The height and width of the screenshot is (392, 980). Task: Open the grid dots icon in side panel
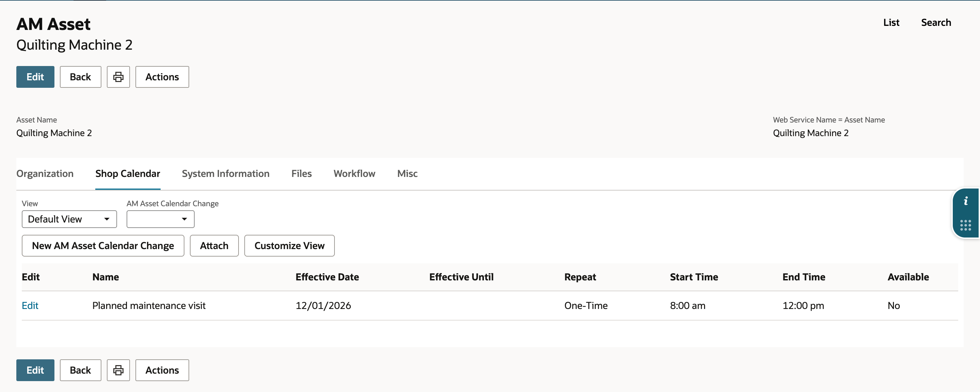click(x=966, y=225)
